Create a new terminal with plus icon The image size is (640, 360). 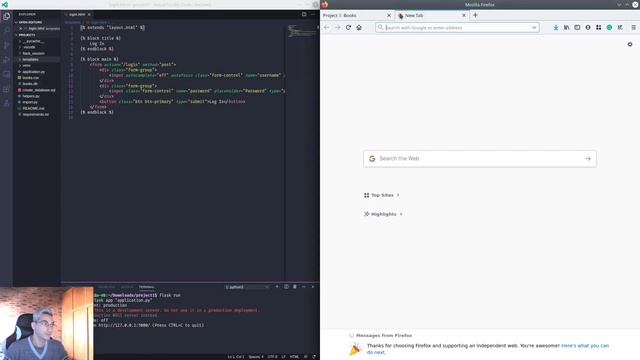pos(277,287)
